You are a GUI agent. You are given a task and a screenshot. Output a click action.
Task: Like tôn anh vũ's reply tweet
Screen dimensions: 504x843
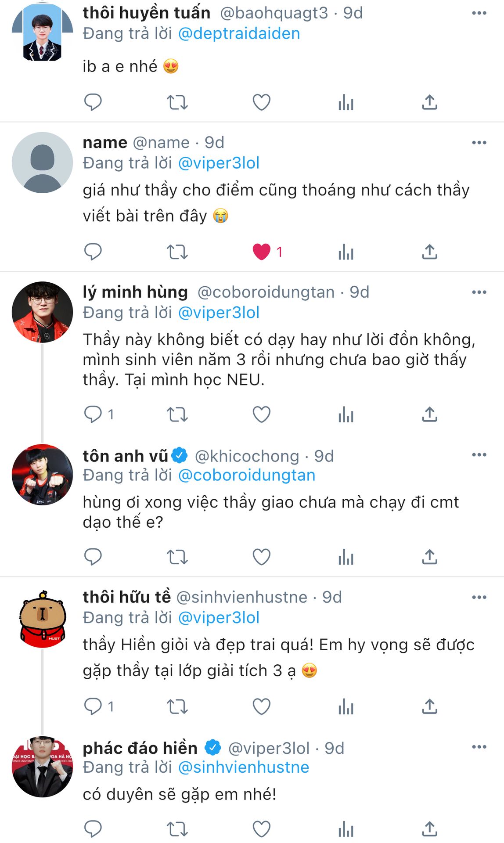[x=262, y=557]
